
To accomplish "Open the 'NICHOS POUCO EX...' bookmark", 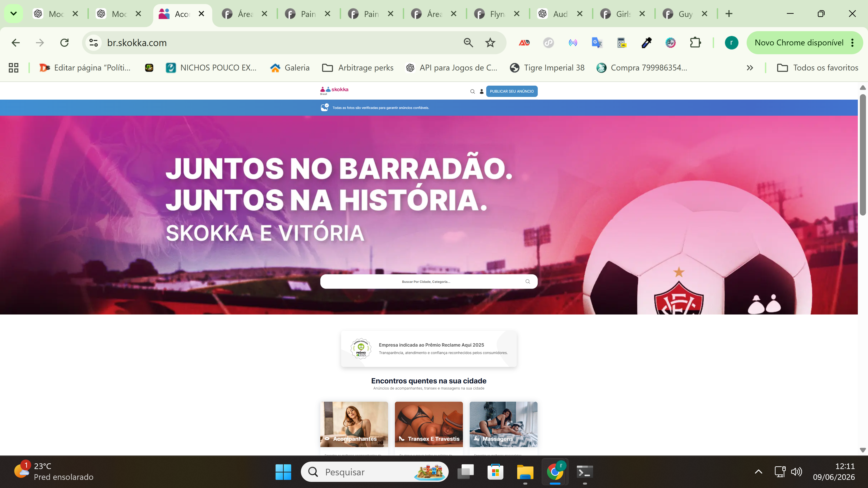I will [211, 68].
